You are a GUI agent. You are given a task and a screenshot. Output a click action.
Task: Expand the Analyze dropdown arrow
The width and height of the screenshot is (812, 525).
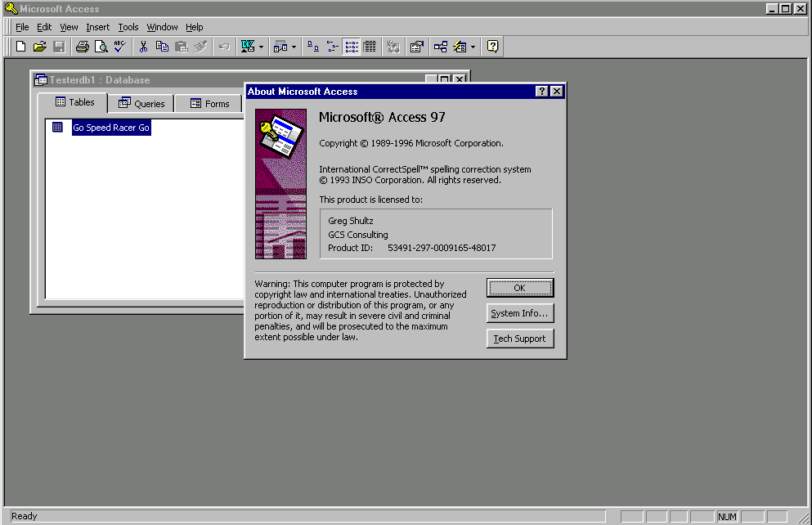[294, 47]
